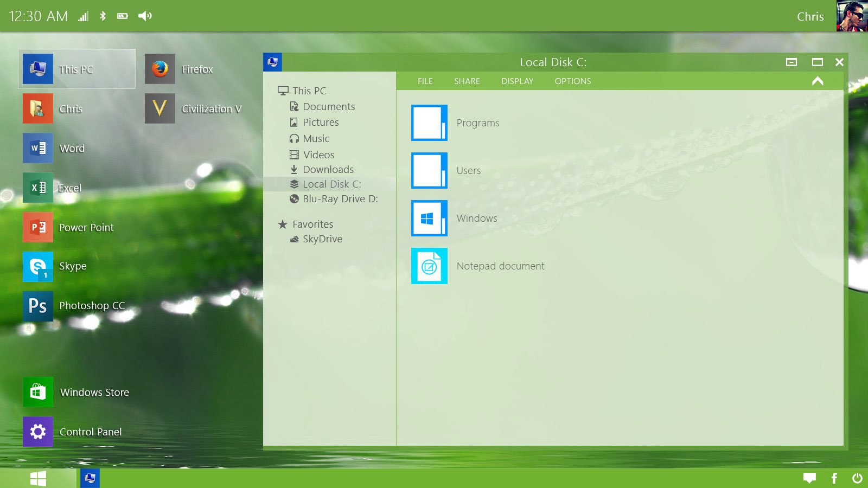Collapse the ribbon with the up chevron
Screen dimensions: 868x488
(x=818, y=81)
